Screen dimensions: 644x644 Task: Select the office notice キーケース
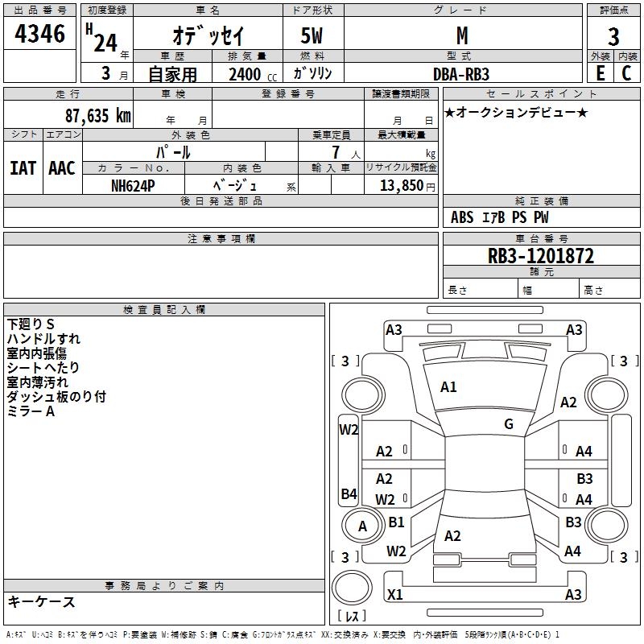tap(42, 601)
